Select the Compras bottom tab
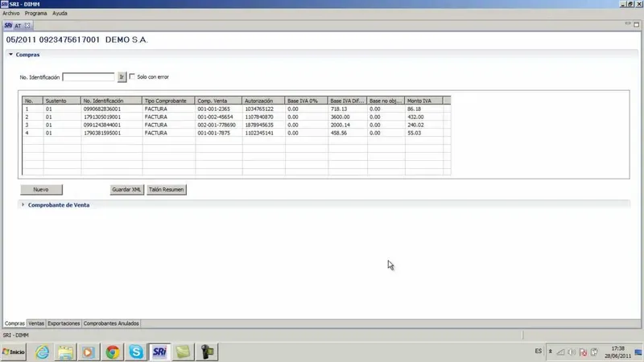This screenshot has height=362, width=644. [14, 323]
